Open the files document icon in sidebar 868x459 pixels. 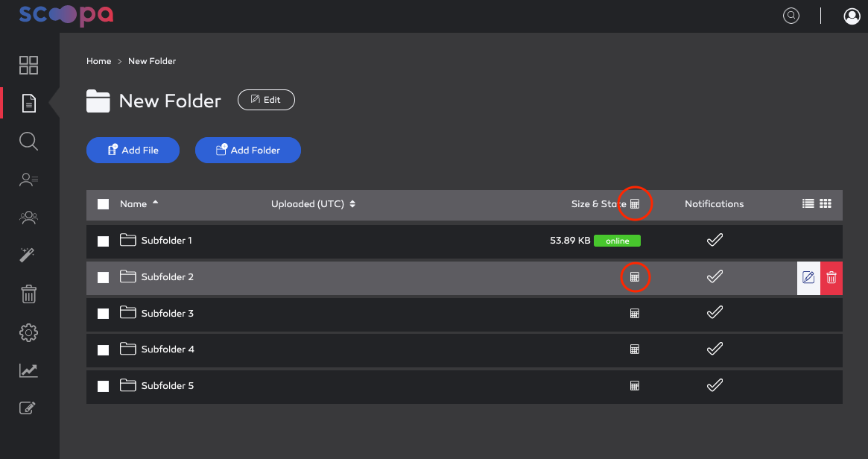pos(29,103)
